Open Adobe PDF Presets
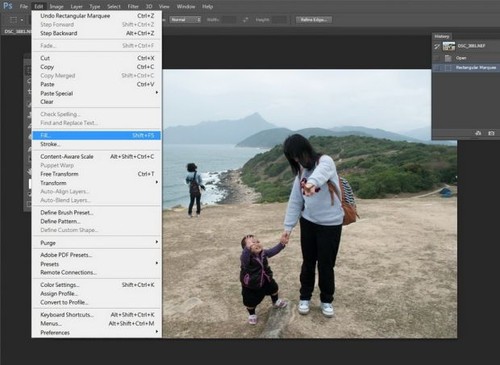The image size is (500, 365). 96,255
